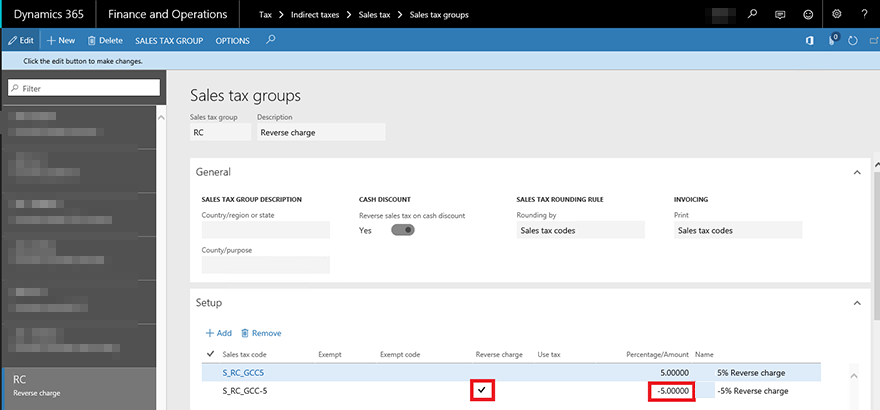This screenshot has height=410, width=880.
Task: Select the S_RC_GCC-5 row code
Action: tap(245, 391)
